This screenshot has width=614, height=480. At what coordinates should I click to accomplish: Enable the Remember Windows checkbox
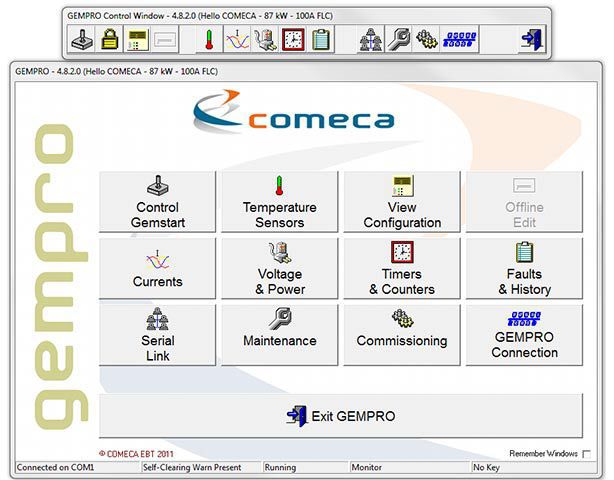coord(587,454)
